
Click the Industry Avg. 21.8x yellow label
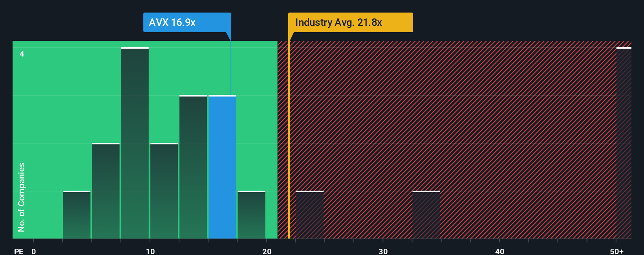[x=350, y=22]
